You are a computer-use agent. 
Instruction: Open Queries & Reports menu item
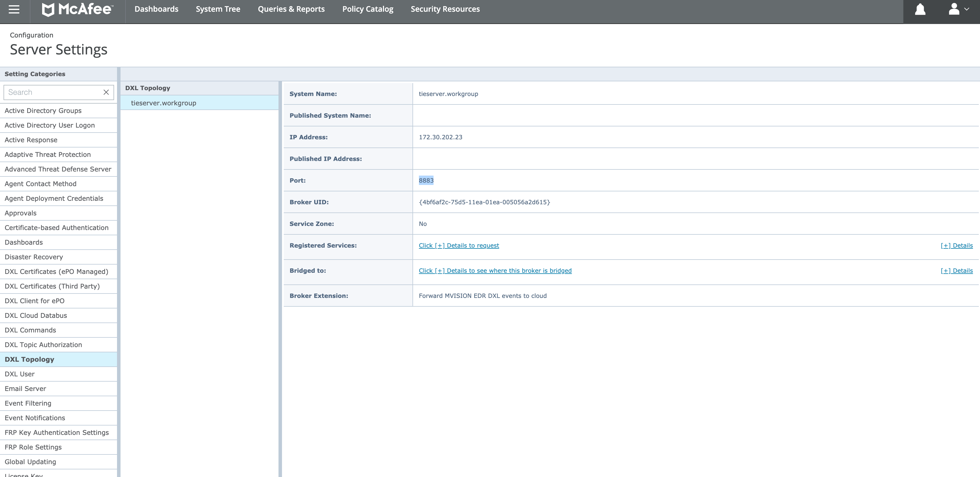point(291,9)
